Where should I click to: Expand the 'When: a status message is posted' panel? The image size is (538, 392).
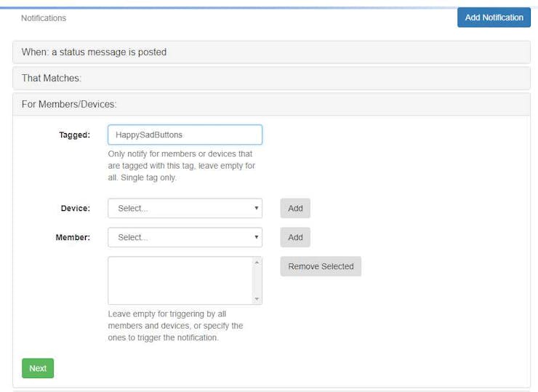pos(271,52)
